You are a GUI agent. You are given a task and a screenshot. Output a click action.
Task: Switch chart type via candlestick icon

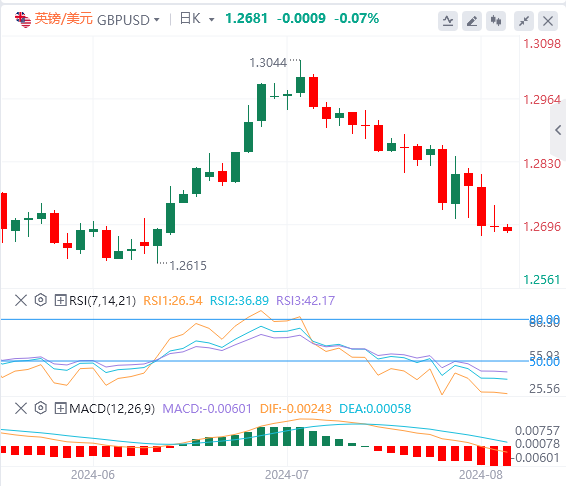tap(496, 21)
